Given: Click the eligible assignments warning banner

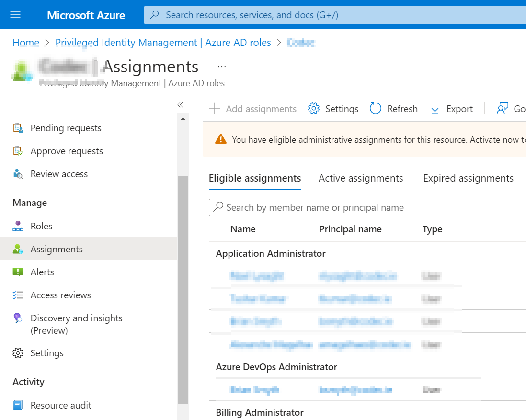Looking at the screenshot, I should coord(365,139).
